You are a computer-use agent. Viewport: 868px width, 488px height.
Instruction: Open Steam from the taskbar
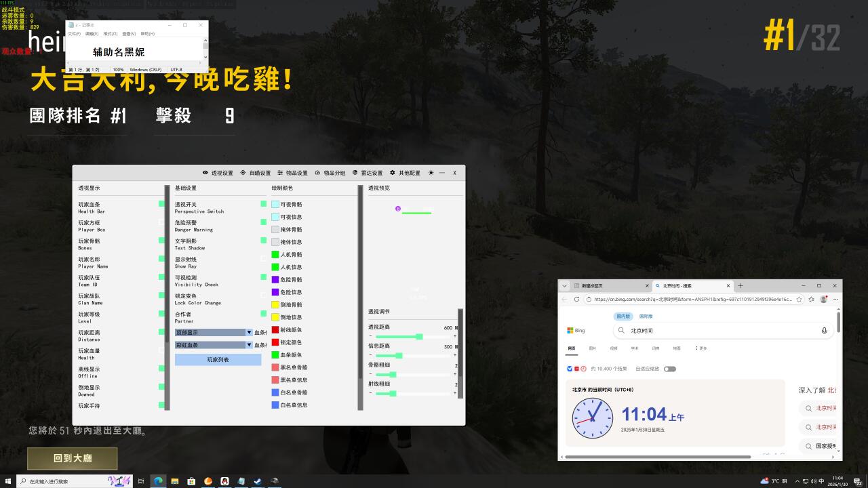point(258,481)
